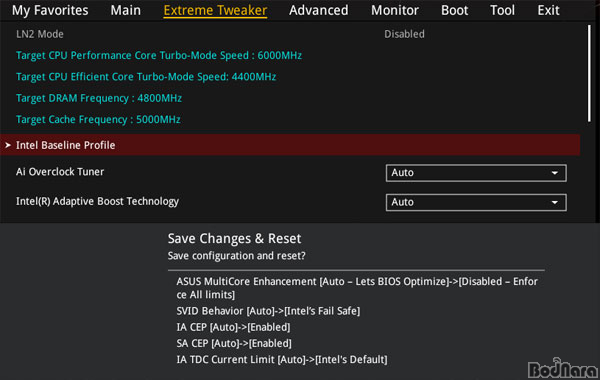600x380 pixels.
Task: Open the Ai Overclock Tuner Auto dropdown
Action: click(x=476, y=173)
